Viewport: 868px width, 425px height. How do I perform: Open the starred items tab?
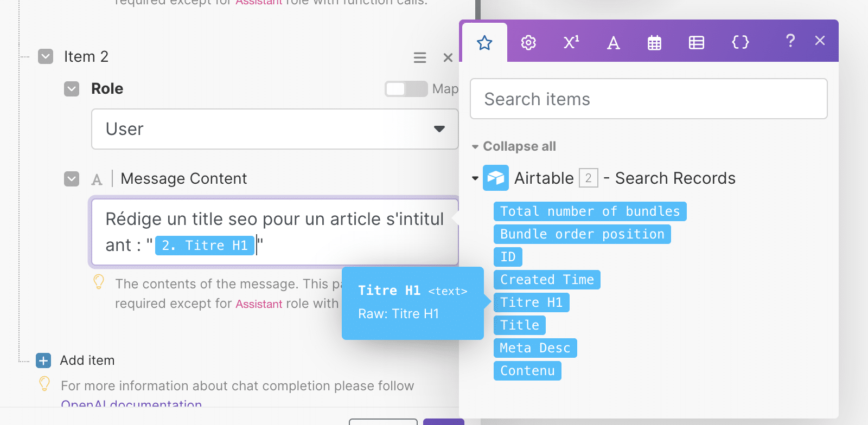(x=484, y=42)
